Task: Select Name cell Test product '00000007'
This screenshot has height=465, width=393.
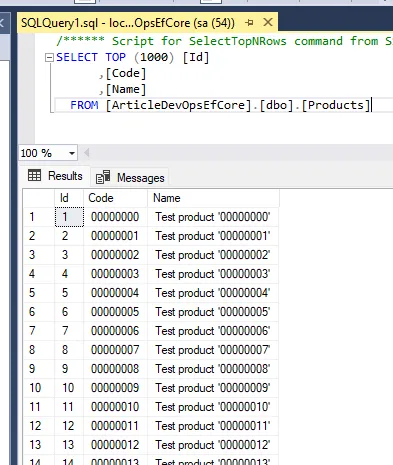Action: coord(213,350)
